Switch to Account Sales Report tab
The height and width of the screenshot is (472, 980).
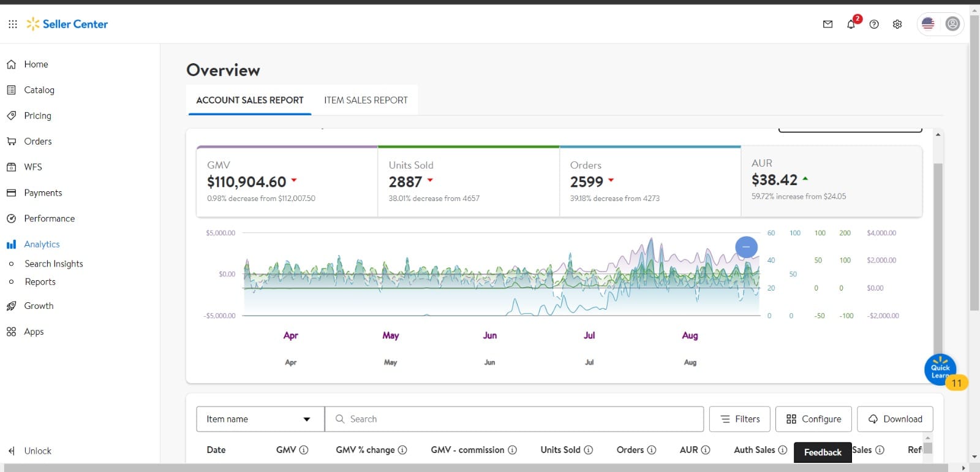click(250, 101)
